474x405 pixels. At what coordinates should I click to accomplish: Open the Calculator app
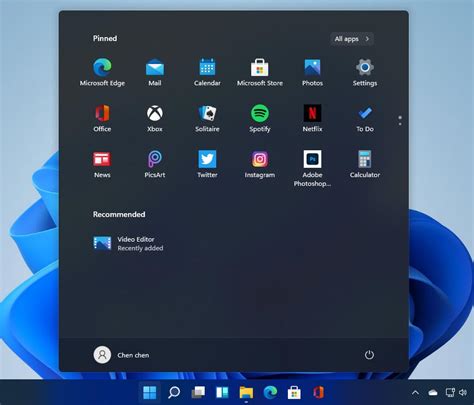pos(365,164)
